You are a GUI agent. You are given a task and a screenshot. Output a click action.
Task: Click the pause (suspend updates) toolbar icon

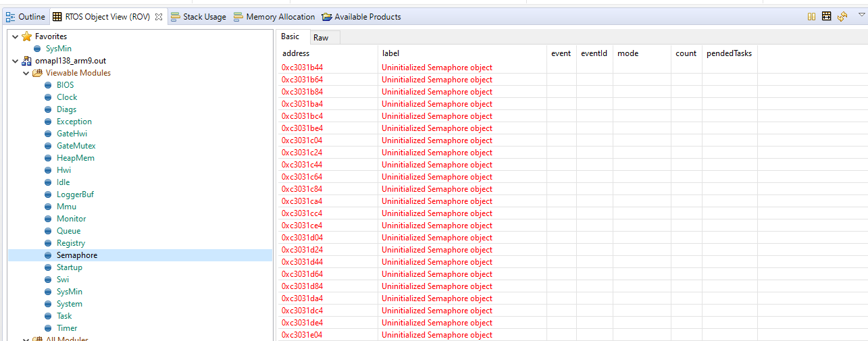coord(811,16)
